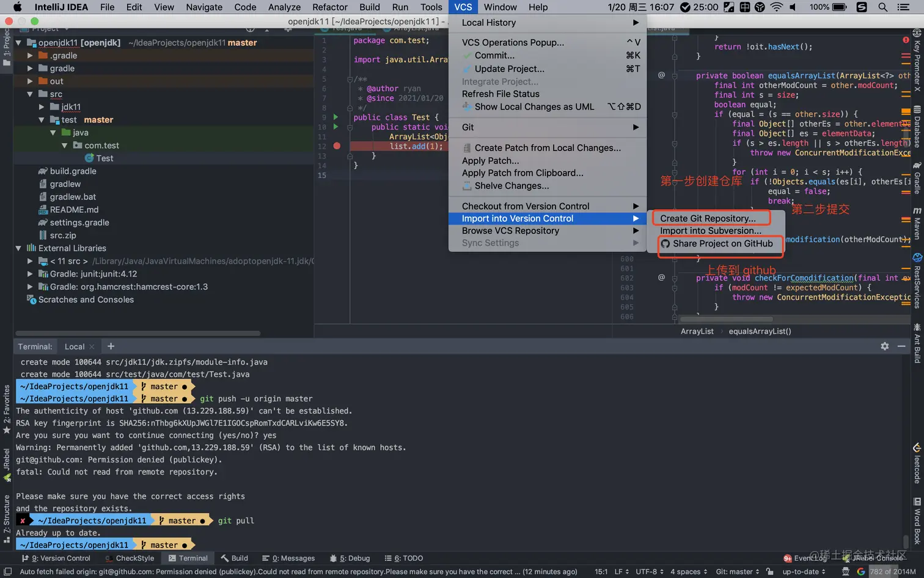Switch to the Terminal tool window tab
The width and height of the screenshot is (924, 578).
point(188,558)
